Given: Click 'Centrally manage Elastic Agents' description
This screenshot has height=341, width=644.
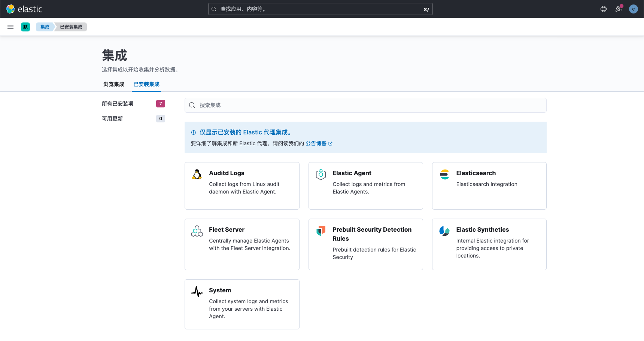Looking at the screenshot, I should (249, 244).
